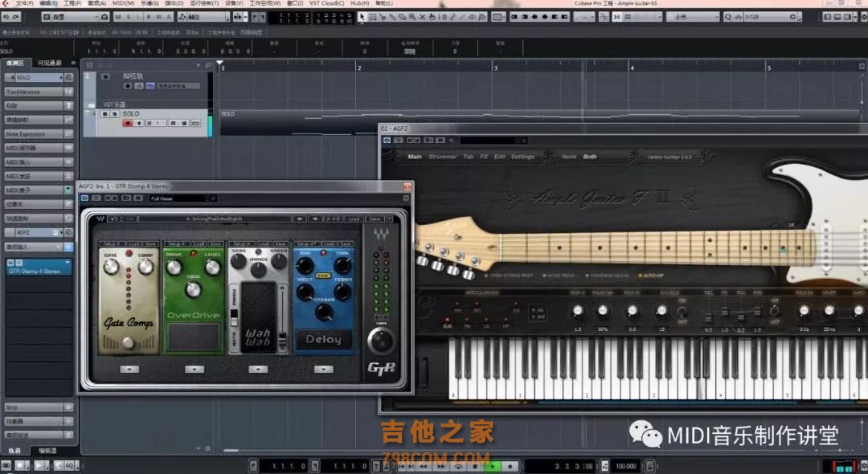
Task: Open the GTR Stomp help question mark
Action: click(389, 219)
